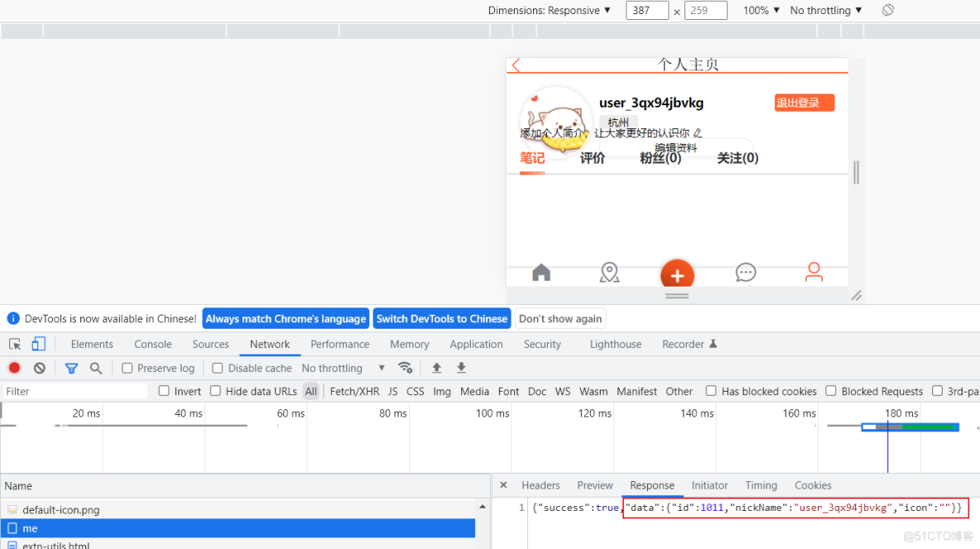Enable the Disable cache checkbox
Viewport: 980px width, 549px height.
[x=218, y=368]
